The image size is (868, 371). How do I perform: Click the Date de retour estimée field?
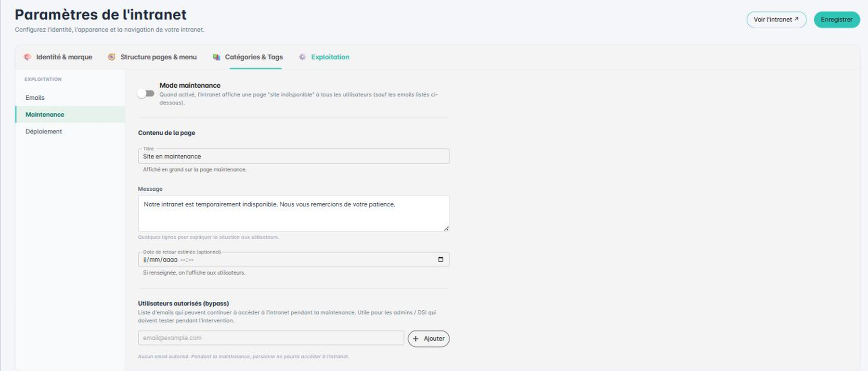coord(294,260)
